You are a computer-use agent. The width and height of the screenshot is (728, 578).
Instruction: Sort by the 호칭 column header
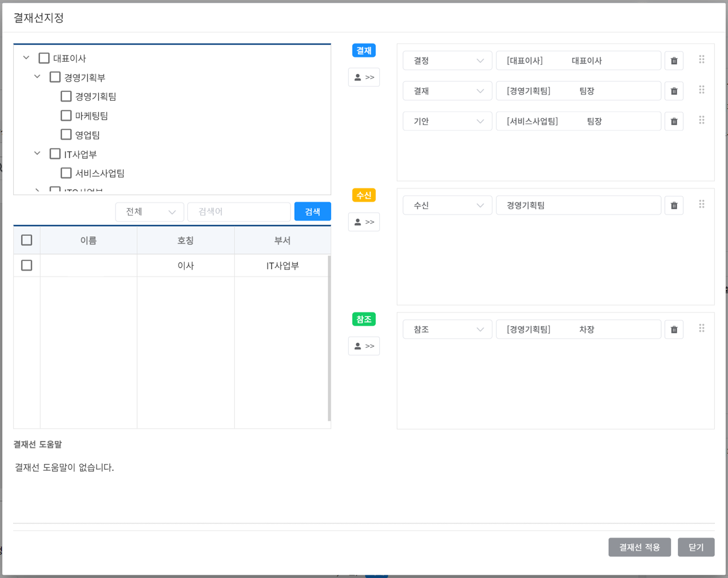pyautogui.click(x=185, y=240)
